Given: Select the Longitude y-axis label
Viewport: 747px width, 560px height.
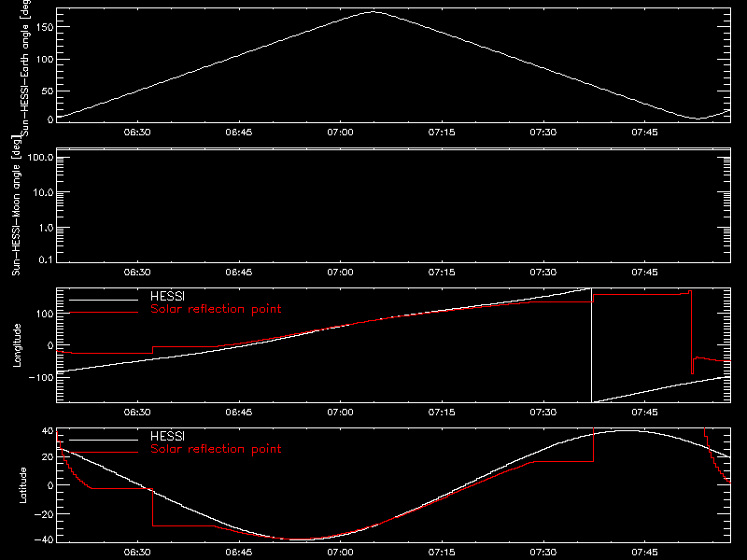Looking at the screenshot, I should coord(17,345).
